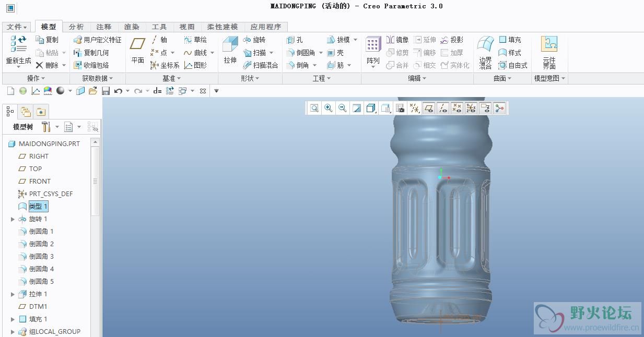Click the 复制 button in 操作 group

pos(47,40)
